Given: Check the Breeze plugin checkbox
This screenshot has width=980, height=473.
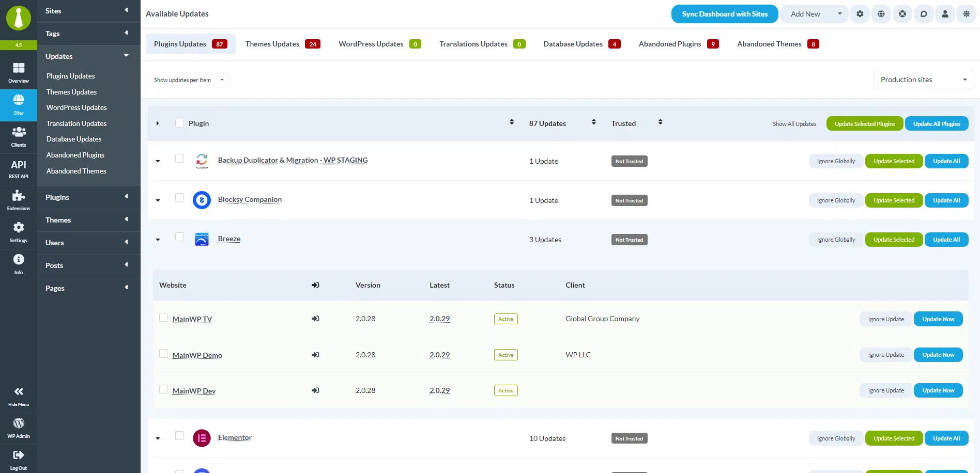Looking at the screenshot, I should point(179,237).
